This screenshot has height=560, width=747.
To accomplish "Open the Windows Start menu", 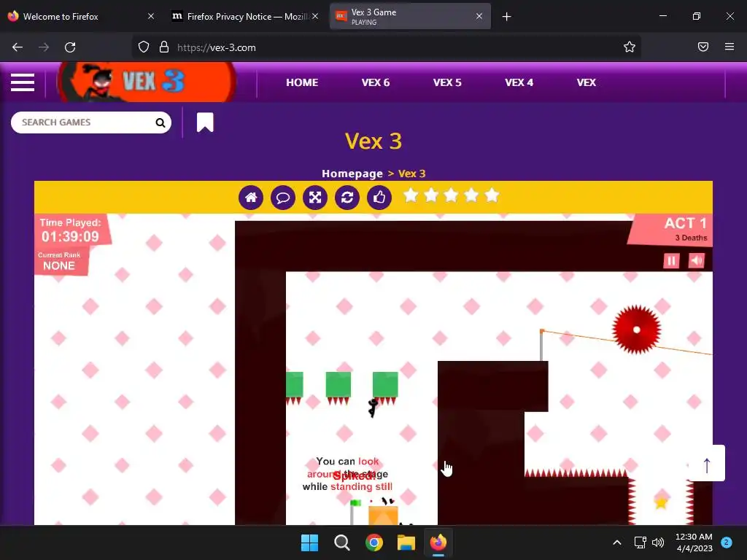I will [x=309, y=542].
